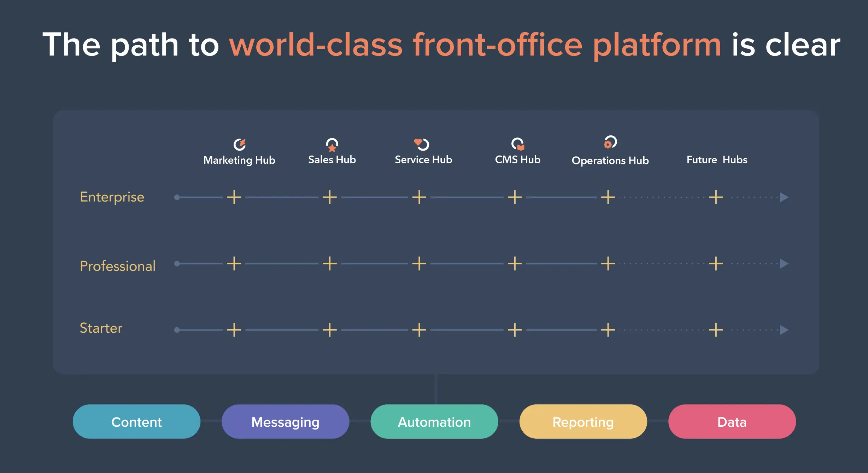Click Starter row plus under Operations Hub
The height and width of the screenshot is (473, 868).
pyautogui.click(x=608, y=330)
